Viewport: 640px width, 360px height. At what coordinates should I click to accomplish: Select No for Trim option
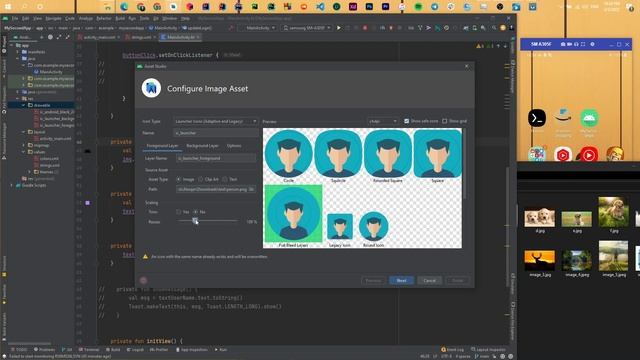point(196,212)
